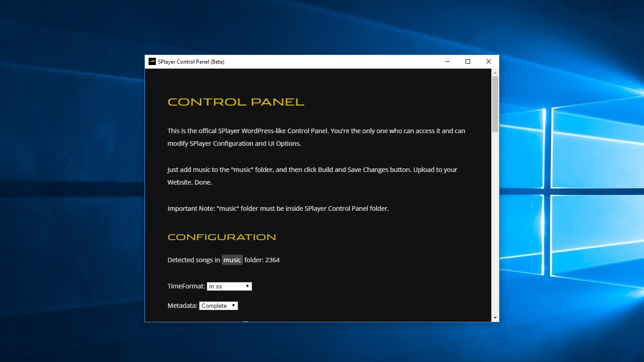Select the combo box showing m:ss
Viewport: 644px width, 362px height.
point(229,286)
